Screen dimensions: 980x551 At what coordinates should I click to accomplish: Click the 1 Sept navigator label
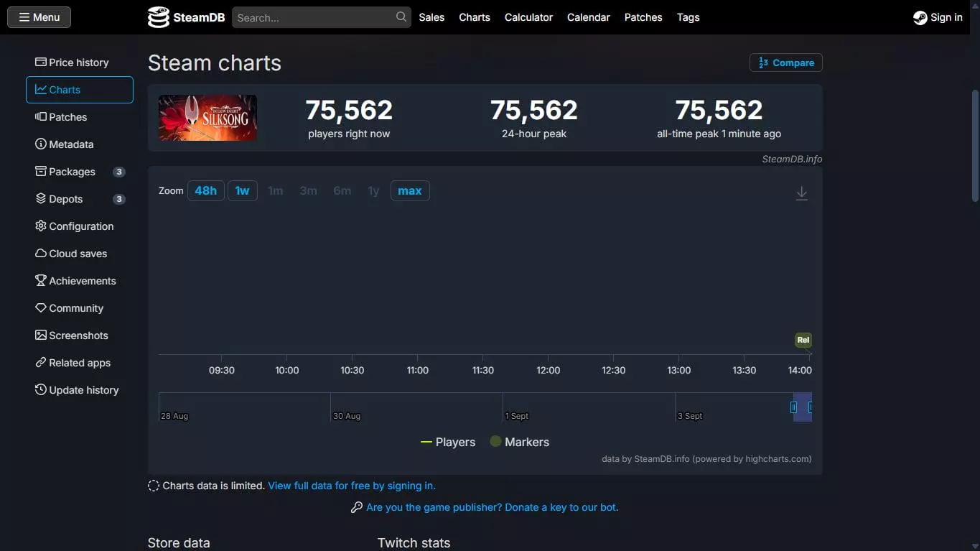[517, 416]
